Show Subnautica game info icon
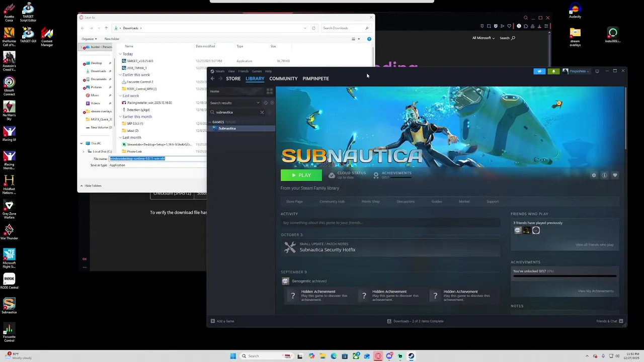The width and height of the screenshot is (644, 362). tap(604, 175)
